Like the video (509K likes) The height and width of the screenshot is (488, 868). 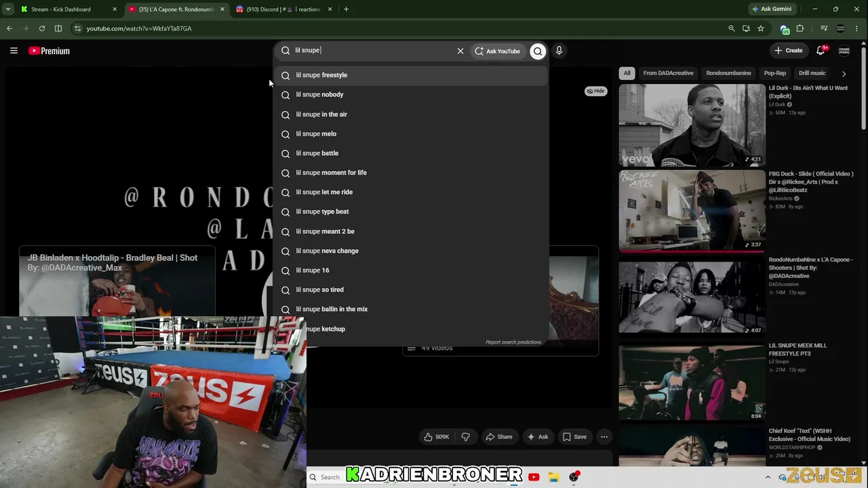[436, 437]
